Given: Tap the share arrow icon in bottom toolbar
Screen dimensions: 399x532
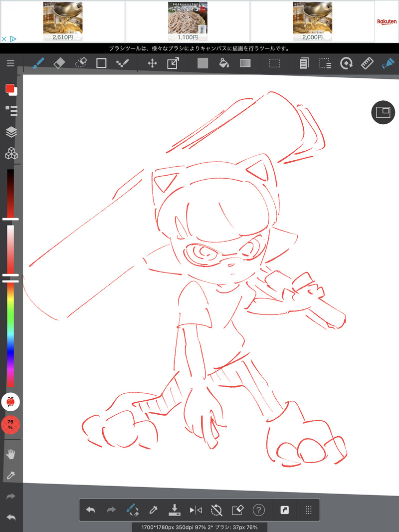Looking at the screenshot, I should click(285, 510).
